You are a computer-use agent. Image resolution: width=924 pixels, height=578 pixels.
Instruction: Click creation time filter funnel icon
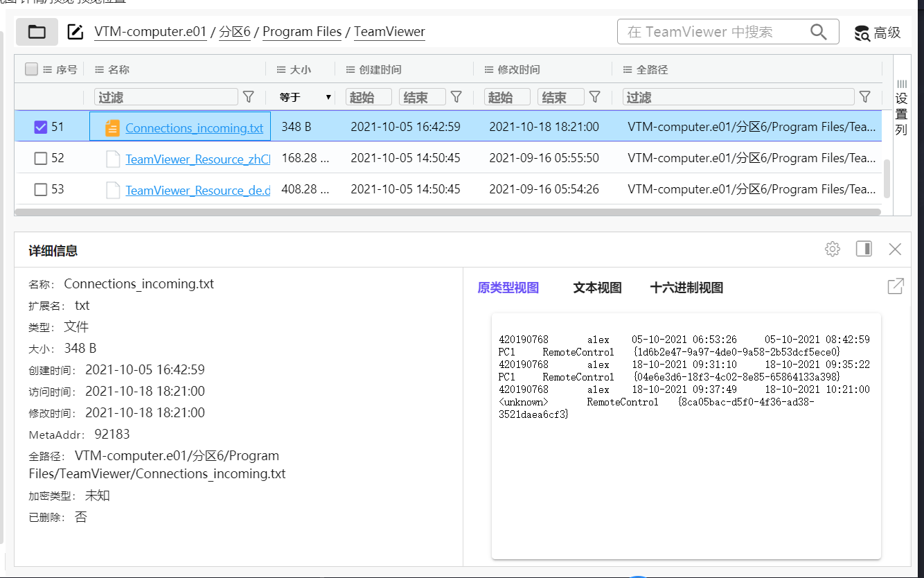pyautogui.click(x=456, y=97)
